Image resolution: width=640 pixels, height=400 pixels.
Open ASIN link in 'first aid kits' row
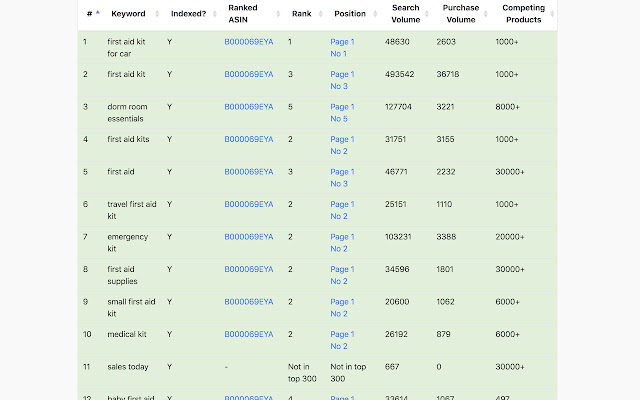[248, 139]
